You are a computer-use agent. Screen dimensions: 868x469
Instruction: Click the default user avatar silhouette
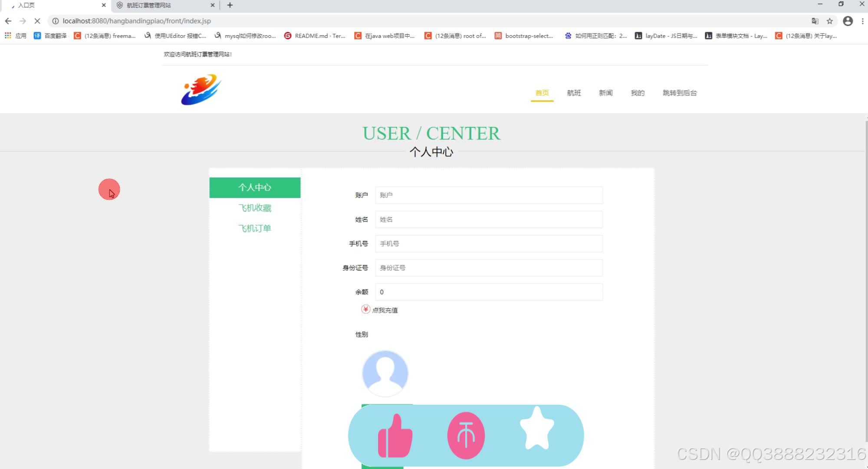(x=385, y=372)
